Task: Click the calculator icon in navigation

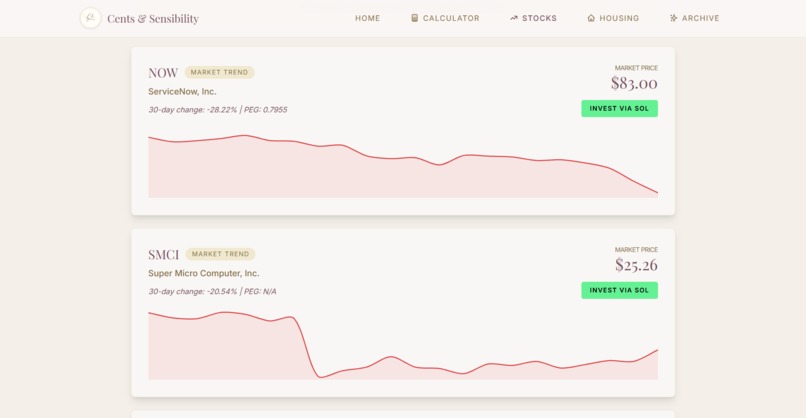Action: (x=414, y=18)
